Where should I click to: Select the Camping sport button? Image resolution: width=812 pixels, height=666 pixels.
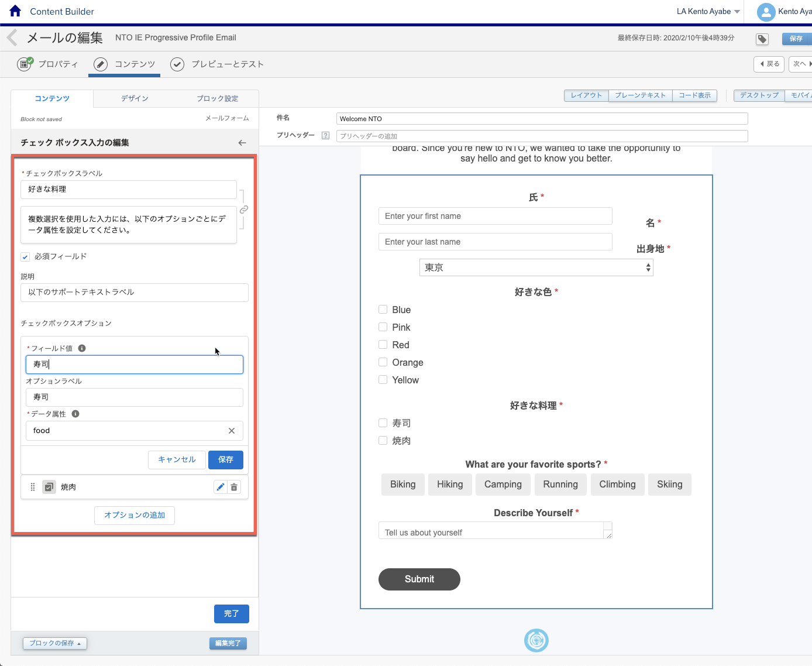[503, 485]
